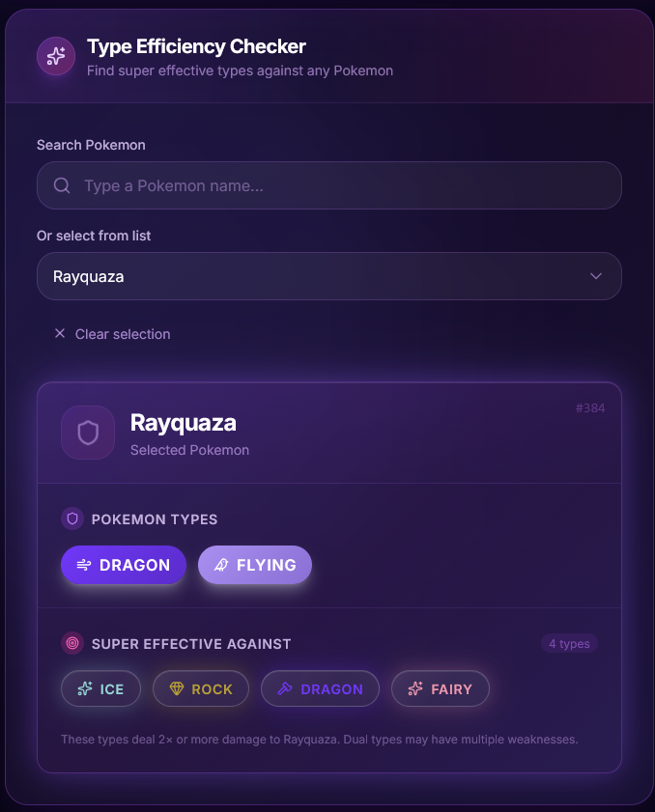Click the search magnifier icon
The height and width of the screenshot is (812, 655).
pyautogui.click(x=62, y=185)
